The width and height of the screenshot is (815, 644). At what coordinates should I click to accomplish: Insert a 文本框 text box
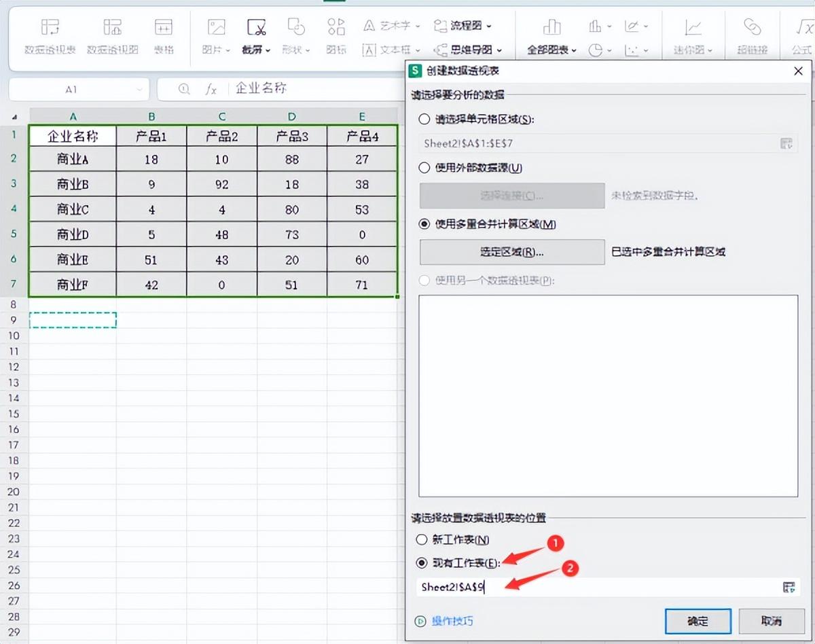386,50
